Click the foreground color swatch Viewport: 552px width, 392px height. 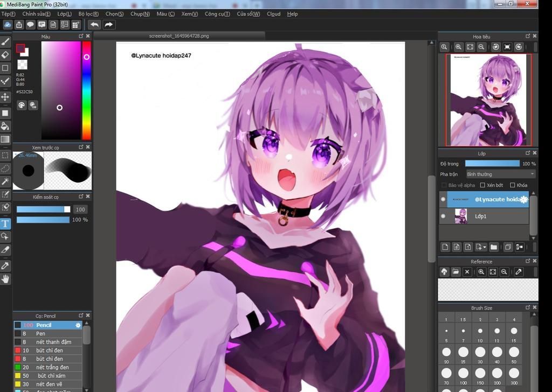(20, 48)
